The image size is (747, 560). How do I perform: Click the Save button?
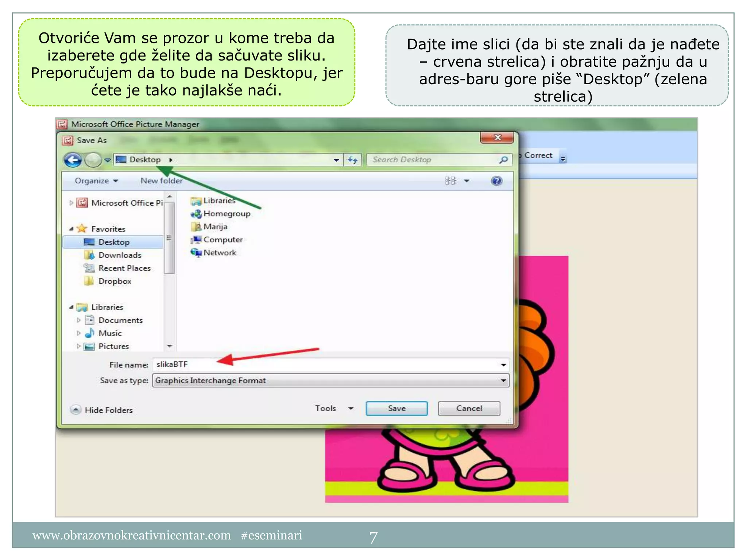(396, 408)
